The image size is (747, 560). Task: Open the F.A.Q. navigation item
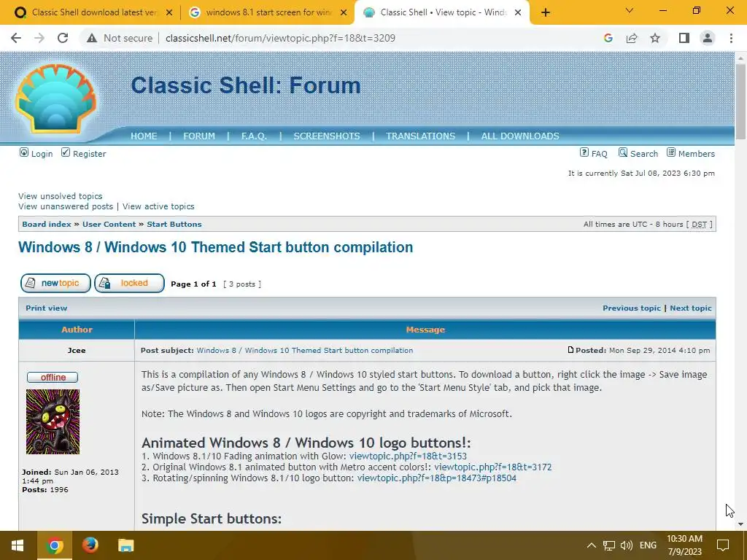pyautogui.click(x=254, y=136)
